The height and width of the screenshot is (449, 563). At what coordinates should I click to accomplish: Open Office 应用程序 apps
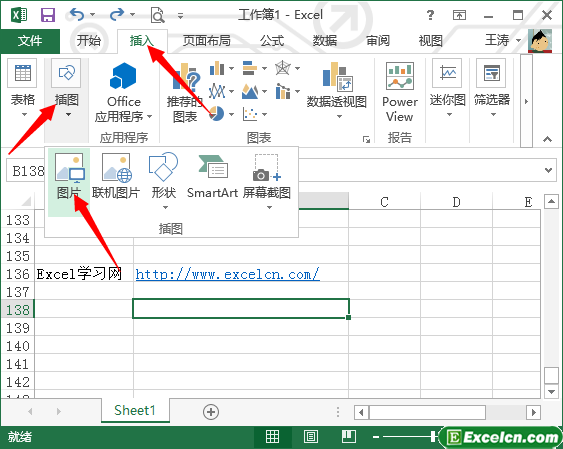pyautogui.click(x=124, y=93)
